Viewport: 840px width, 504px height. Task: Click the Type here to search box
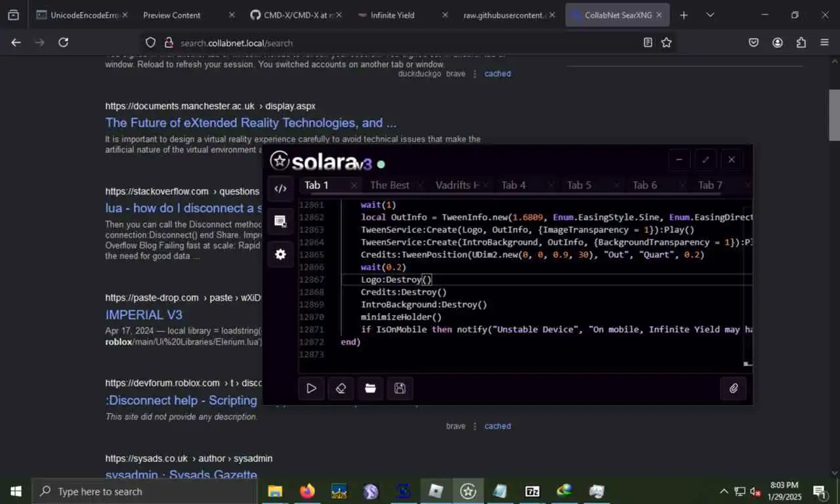click(144, 492)
